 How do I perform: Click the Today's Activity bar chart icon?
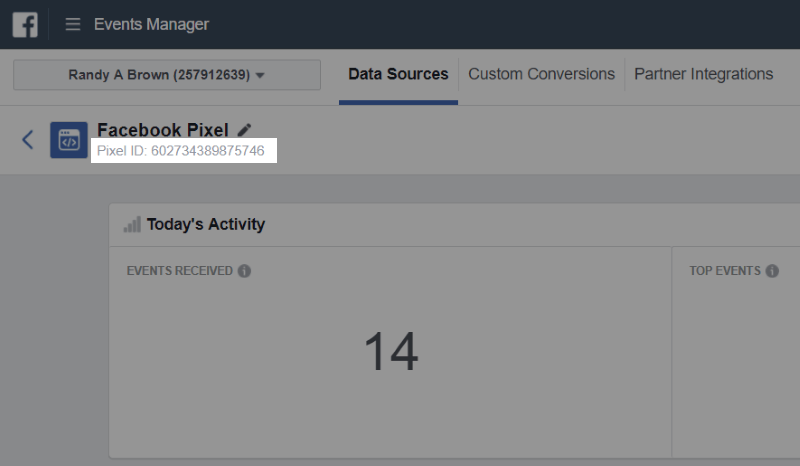coord(132,225)
